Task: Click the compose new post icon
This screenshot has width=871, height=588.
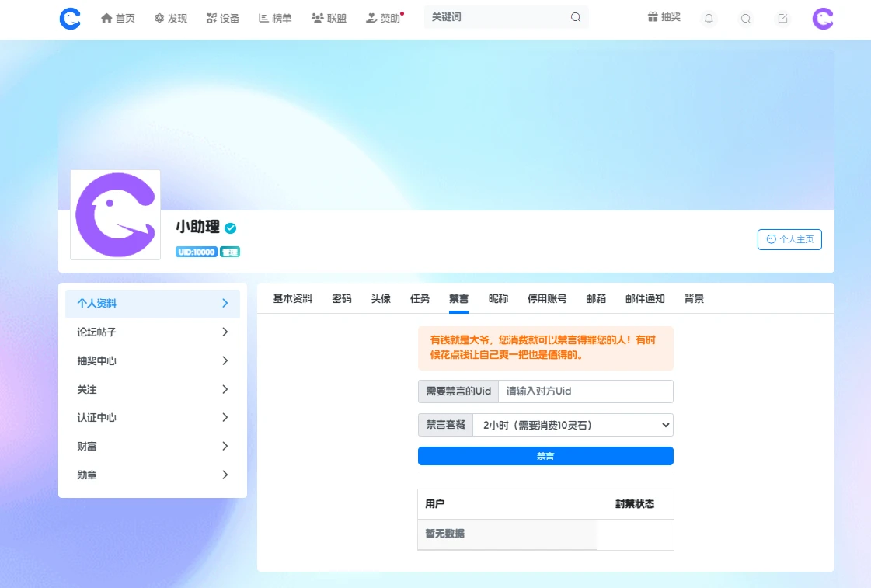Action: 782,19
